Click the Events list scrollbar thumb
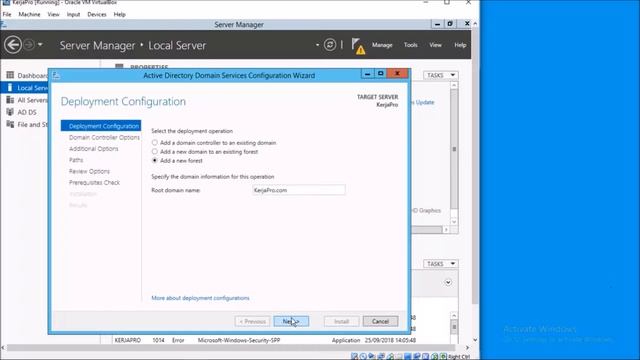The width and height of the screenshot is (640, 360). pyautogui.click(x=454, y=327)
